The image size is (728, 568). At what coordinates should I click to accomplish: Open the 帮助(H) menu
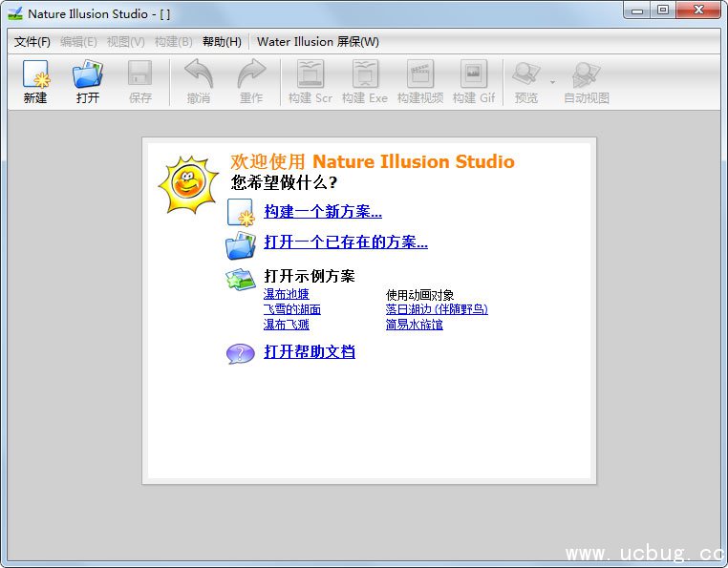(x=222, y=42)
